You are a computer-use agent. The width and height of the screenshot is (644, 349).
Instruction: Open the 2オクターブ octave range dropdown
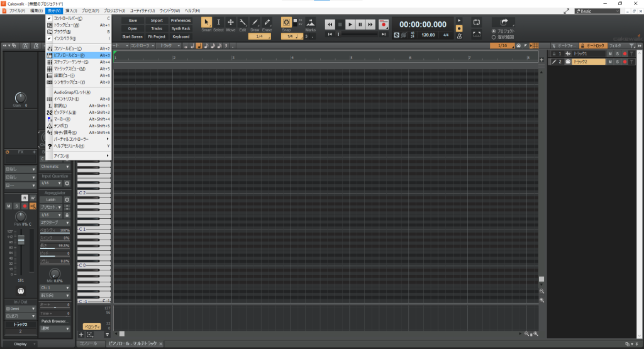55,223
